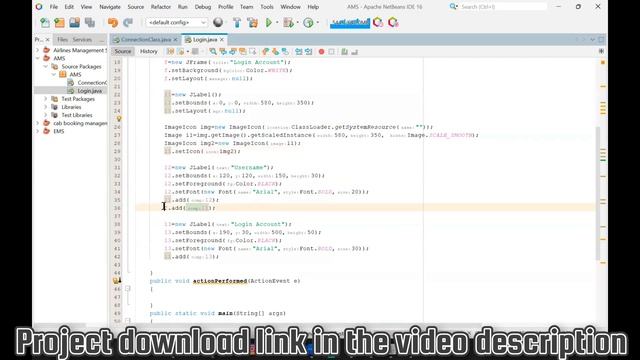
Task: Toggle Rectangular Selection icon in editor toolbar
Action: click(x=253, y=51)
